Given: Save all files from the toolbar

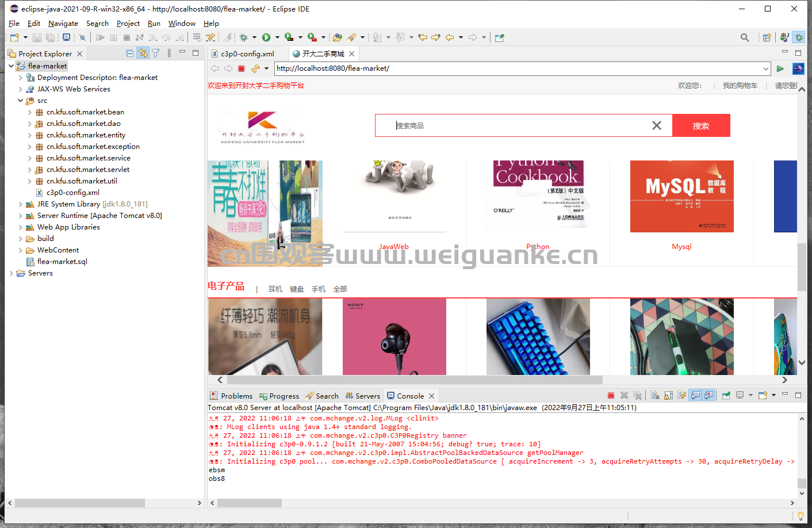Looking at the screenshot, I should tap(50, 37).
